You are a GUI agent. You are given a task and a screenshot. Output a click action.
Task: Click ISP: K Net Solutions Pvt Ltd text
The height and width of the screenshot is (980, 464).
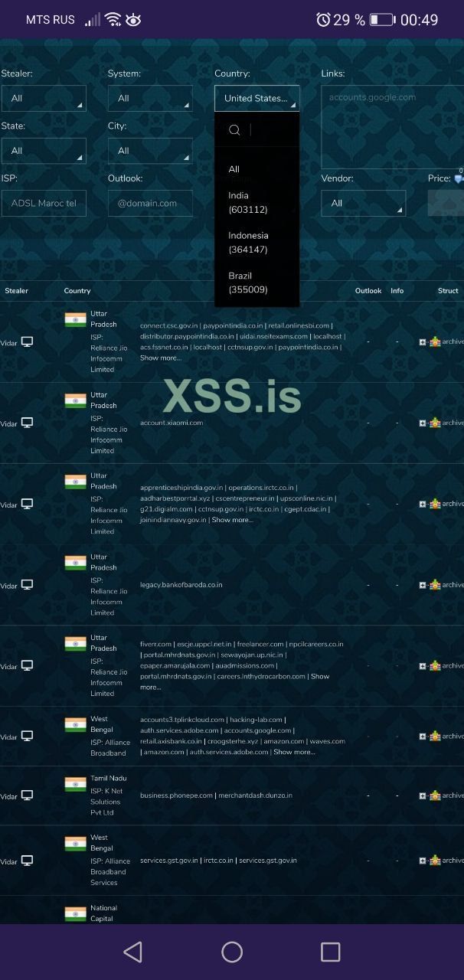[x=108, y=802]
